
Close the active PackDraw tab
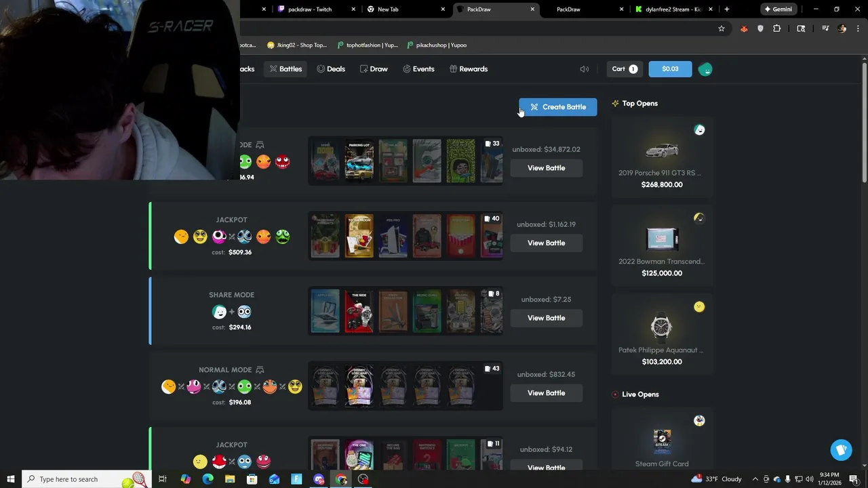[x=532, y=9]
